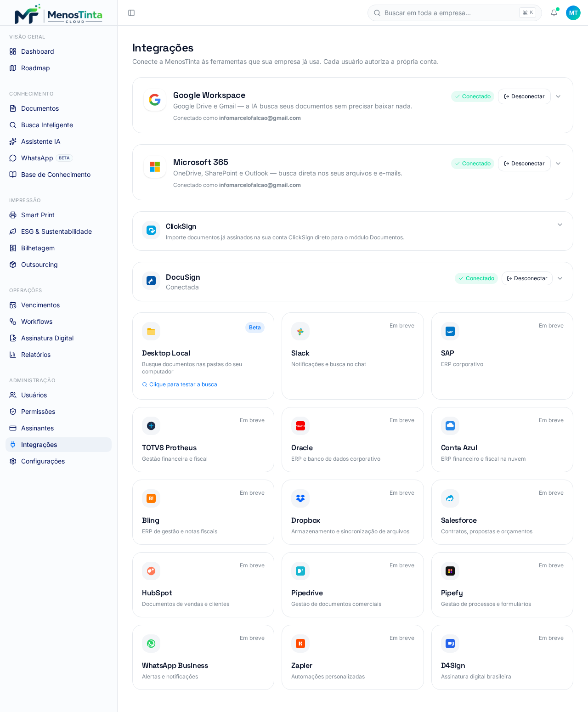Image resolution: width=588 pixels, height=712 pixels.
Task: Expand the Google Workspace card chevron
Action: [x=558, y=96]
